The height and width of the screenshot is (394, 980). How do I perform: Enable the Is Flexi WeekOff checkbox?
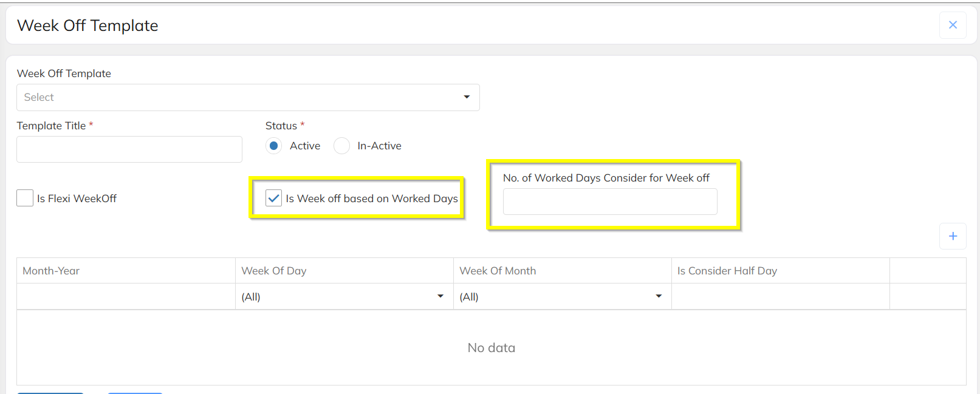click(25, 198)
